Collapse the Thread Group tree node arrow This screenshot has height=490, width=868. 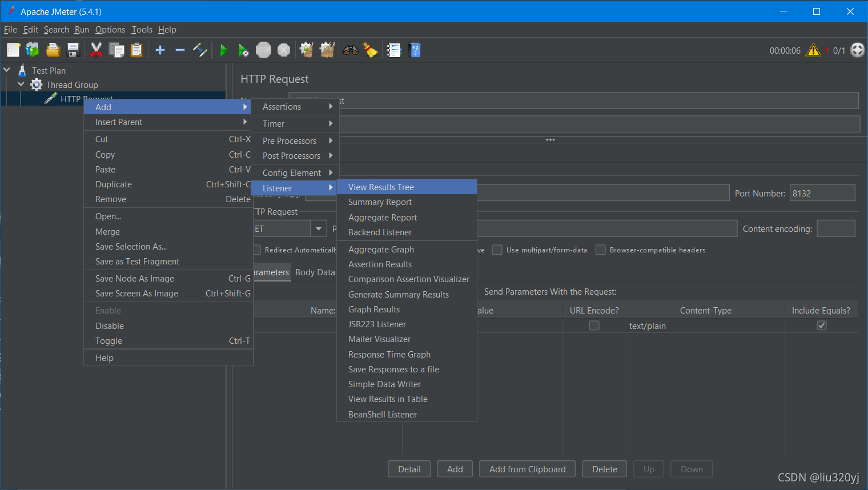(21, 85)
